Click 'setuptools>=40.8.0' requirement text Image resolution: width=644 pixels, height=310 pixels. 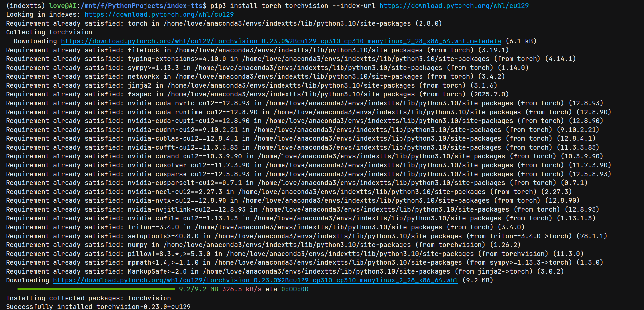point(163,236)
